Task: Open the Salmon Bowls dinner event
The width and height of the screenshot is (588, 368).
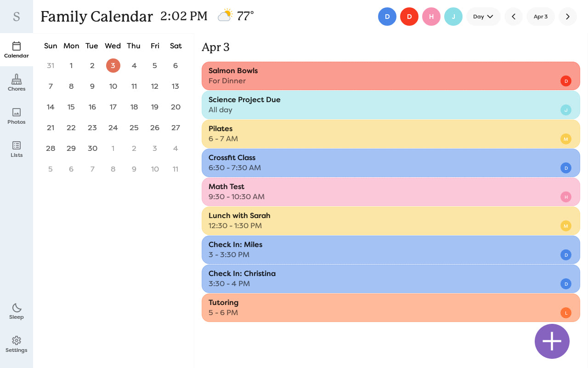Action: (390, 76)
